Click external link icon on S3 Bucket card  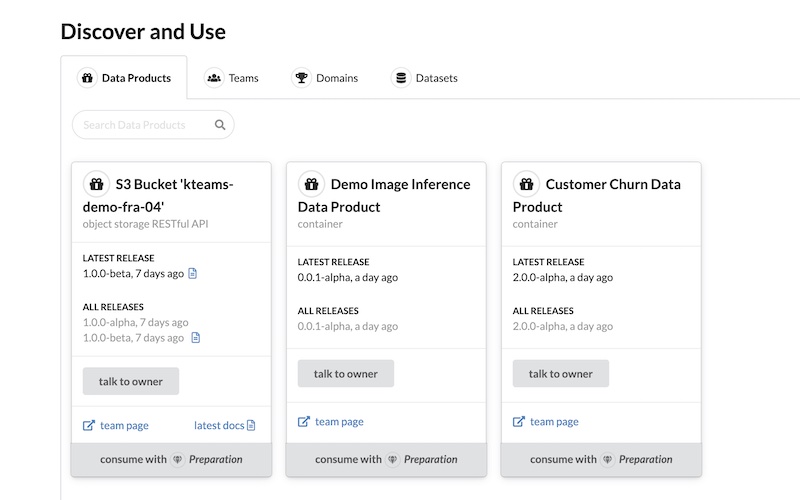coord(89,426)
